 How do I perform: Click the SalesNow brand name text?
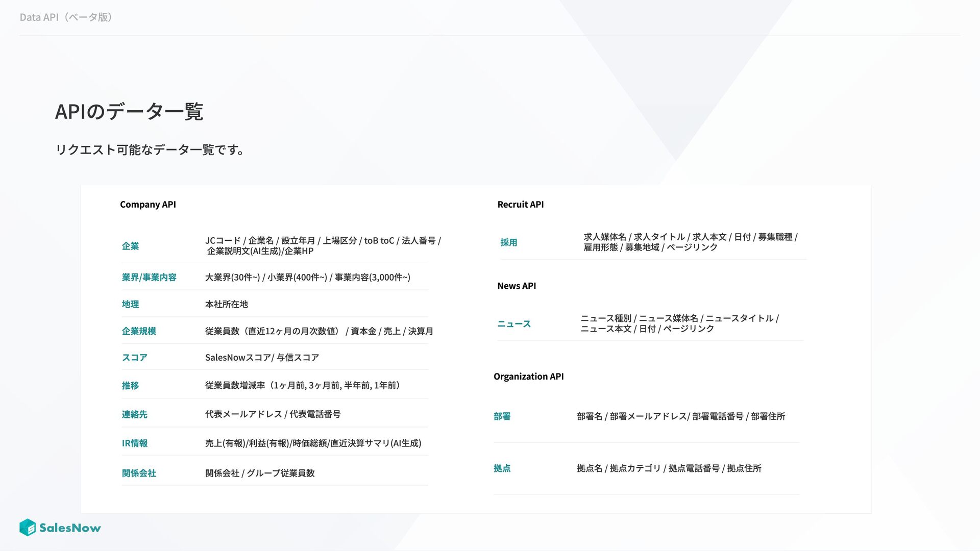click(x=70, y=528)
